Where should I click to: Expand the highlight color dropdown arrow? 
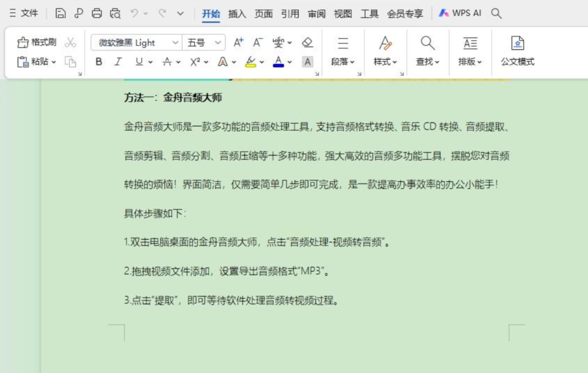(x=262, y=62)
